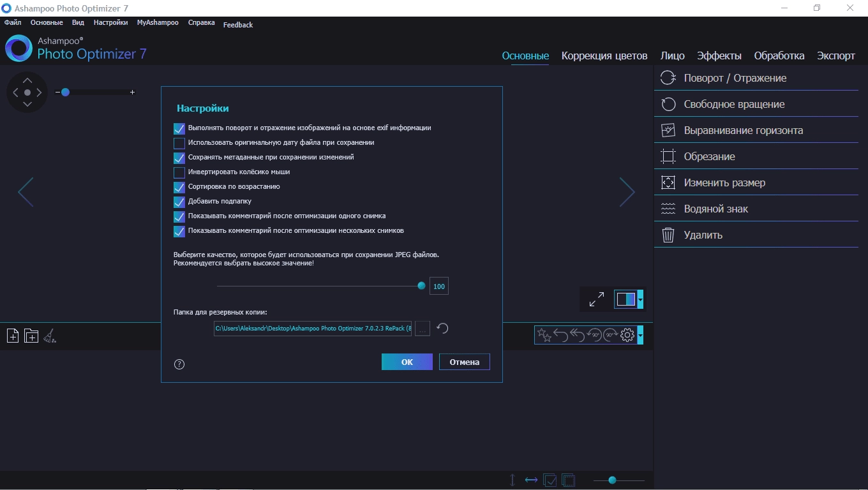This screenshot has height=490, width=868.
Task: Toggle save metadata checkbox
Action: pos(179,158)
